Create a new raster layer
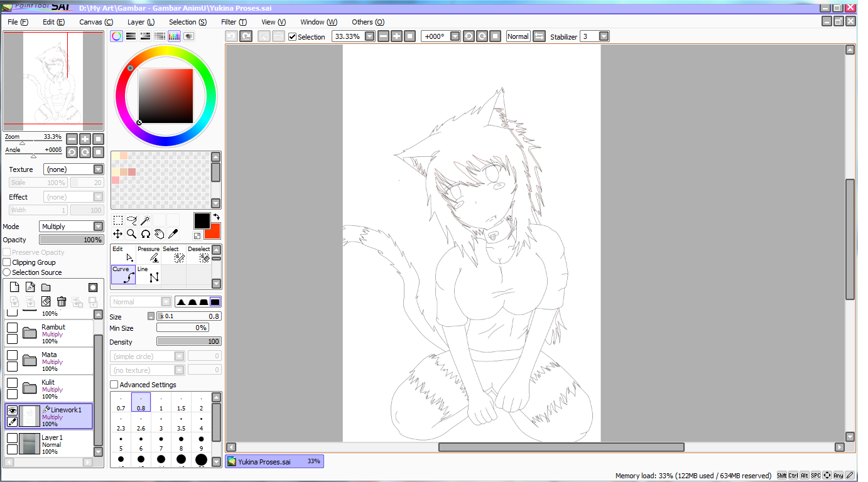Viewport: 868px width, 482px height. click(x=14, y=286)
